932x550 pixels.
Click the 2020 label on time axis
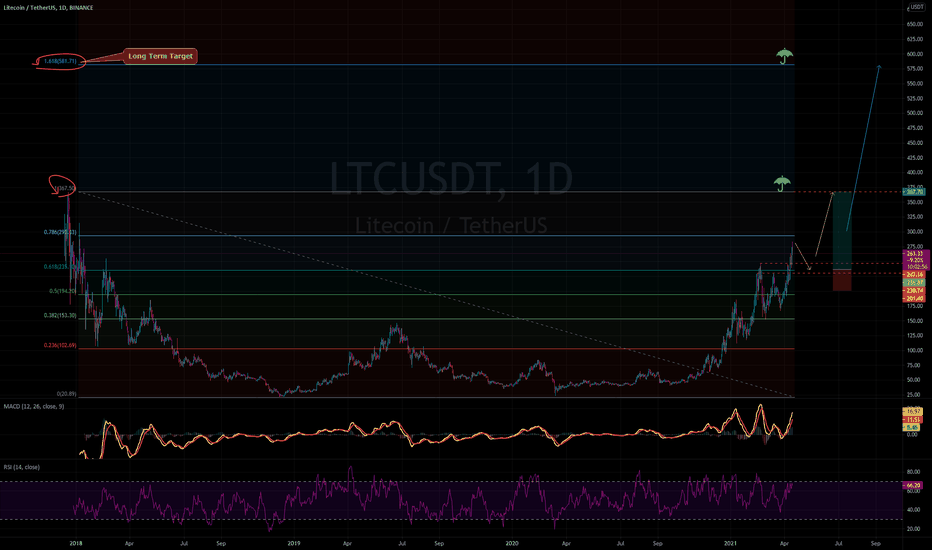[512, 543]
